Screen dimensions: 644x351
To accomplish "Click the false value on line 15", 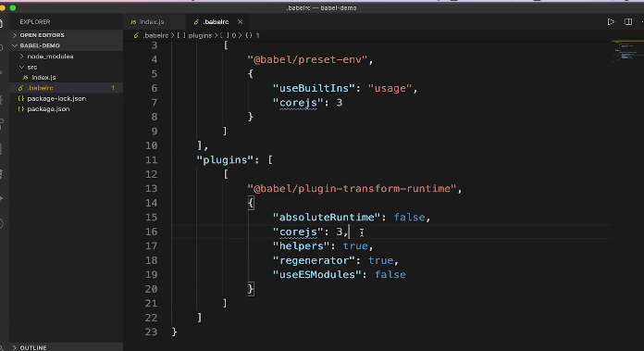I will [x=409, y=218].
